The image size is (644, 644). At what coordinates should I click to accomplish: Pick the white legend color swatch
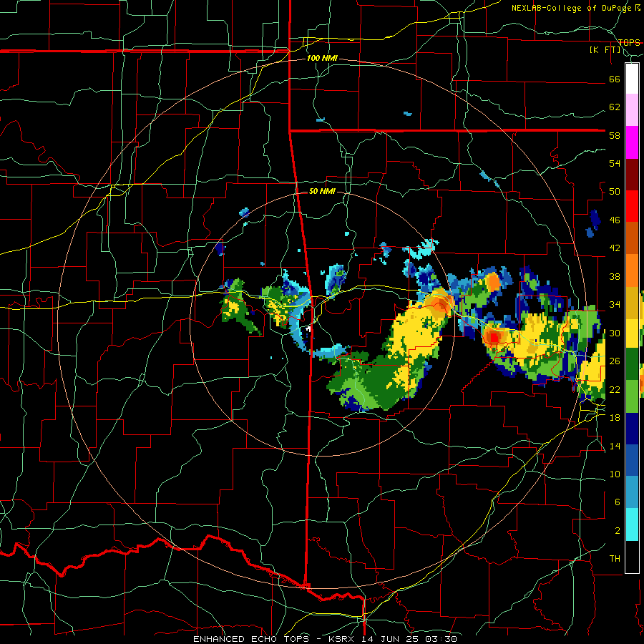click(x=632, y=79)
